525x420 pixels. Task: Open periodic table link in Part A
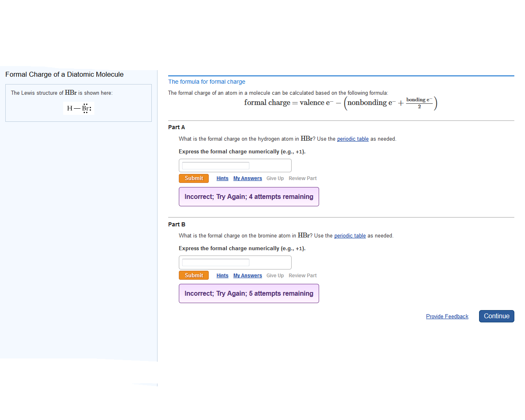pos(353,139)
